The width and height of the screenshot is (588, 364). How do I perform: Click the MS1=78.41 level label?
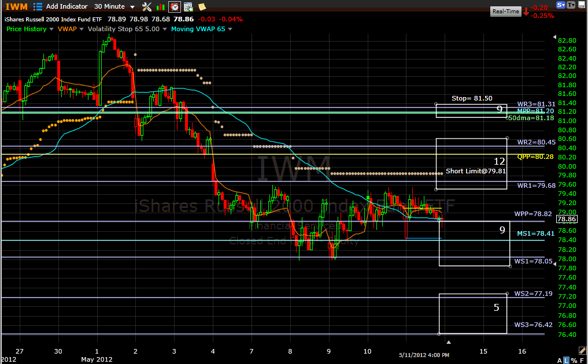coord(535,233)
